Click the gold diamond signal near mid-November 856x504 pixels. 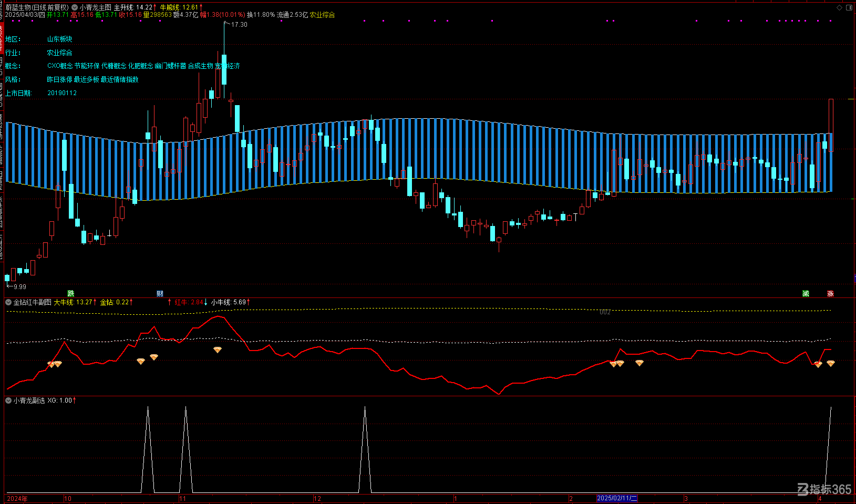point(218,350)
